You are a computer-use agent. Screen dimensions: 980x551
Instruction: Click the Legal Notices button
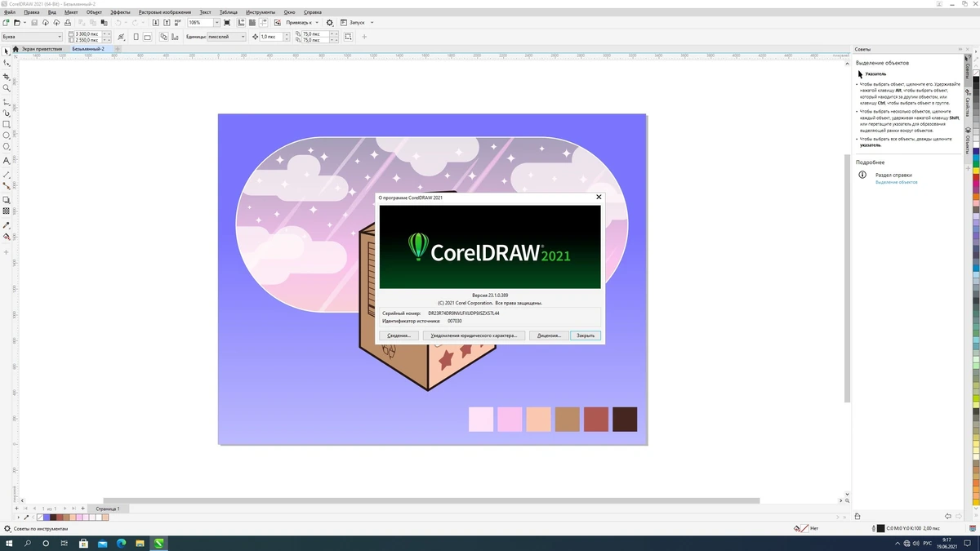point(474,335)
